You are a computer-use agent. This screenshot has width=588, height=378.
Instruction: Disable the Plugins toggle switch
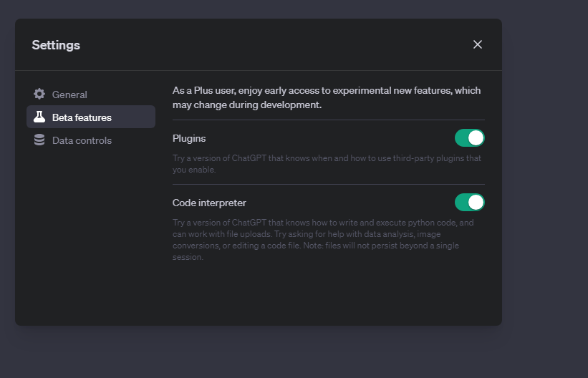470,138
